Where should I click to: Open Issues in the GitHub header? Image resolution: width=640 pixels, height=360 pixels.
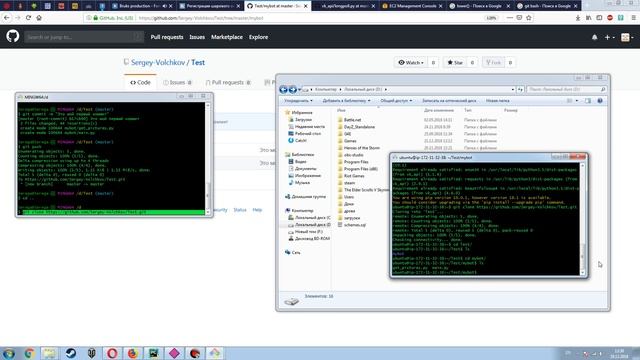click(x=197, y=37)
